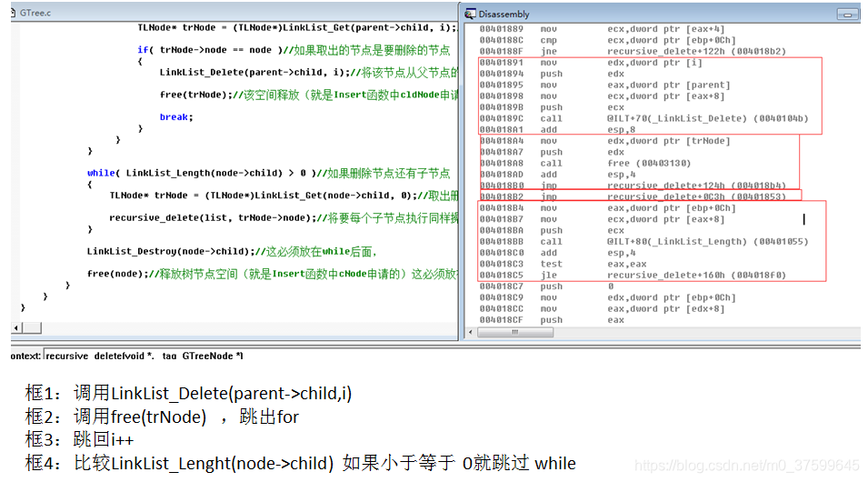Viewport: 868px width, 482px height.
Task: Click the add esp,8 row at 004018A1
Action: coord(557,129)
